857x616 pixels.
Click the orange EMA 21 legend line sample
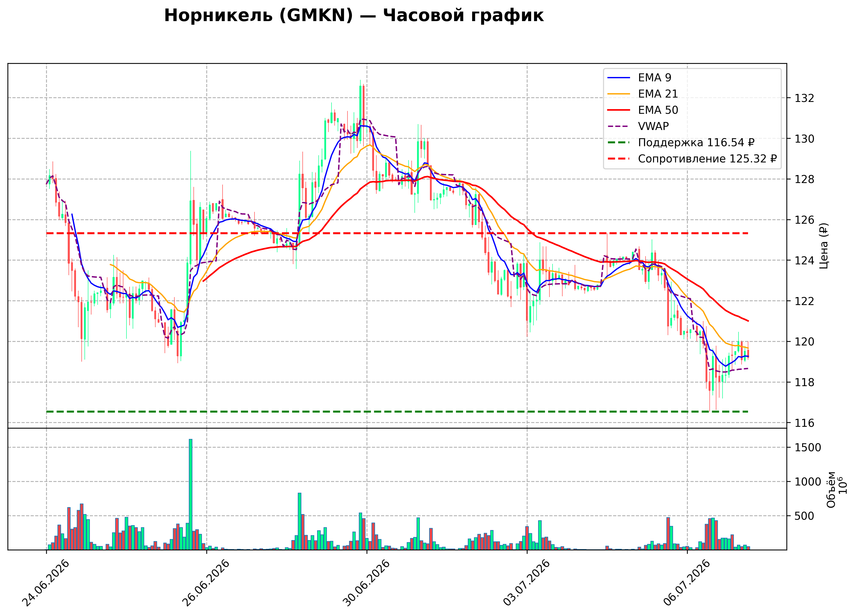coord(618,94)
